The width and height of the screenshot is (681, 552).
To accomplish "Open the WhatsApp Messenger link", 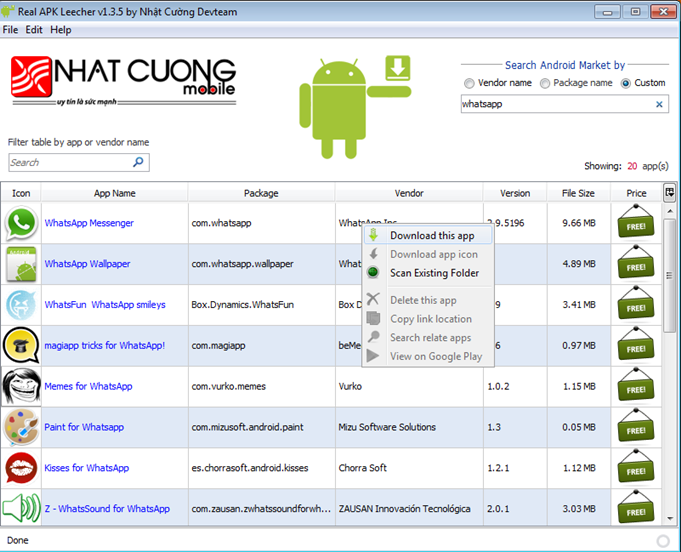I will (x=89, y=223).
